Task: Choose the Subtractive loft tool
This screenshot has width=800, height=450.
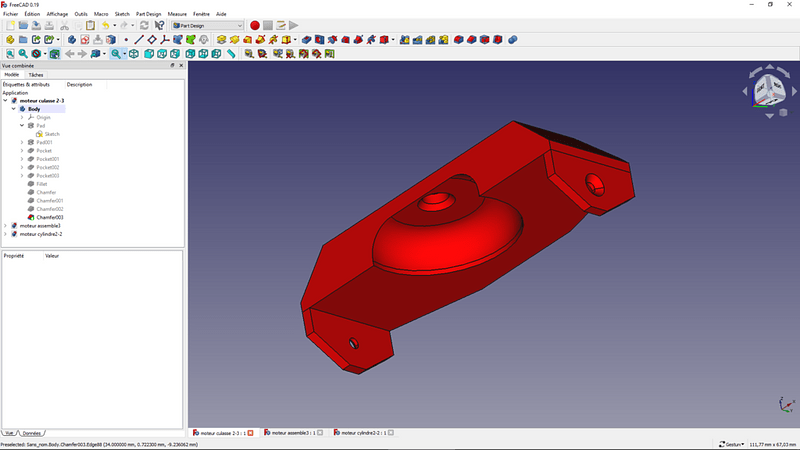Action: tap(345, 39)
